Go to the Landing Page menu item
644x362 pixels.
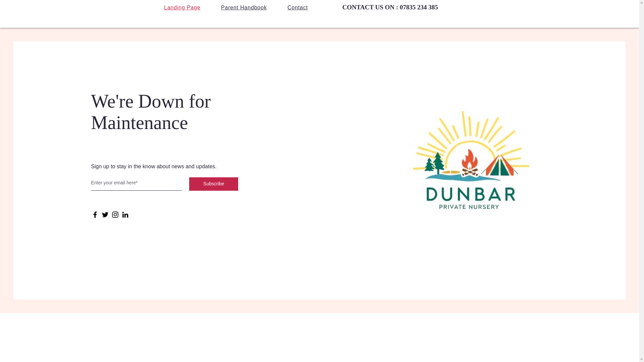pyautogui.click(x=182, y=7)
